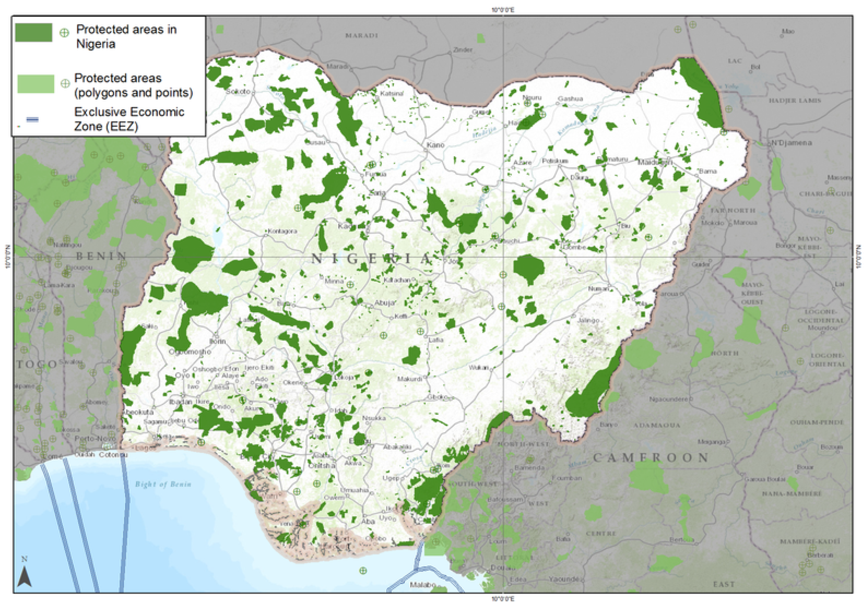Click the protected-area point marker near Lafia

[x=420, y=331]
